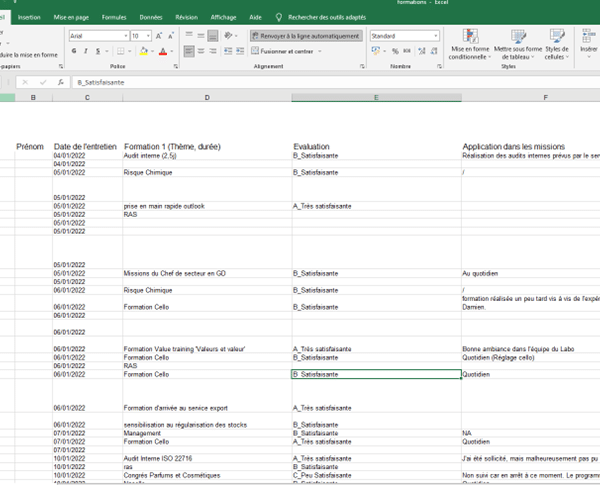Confirm entry with formula bar checkmark
600x485 pixels.
pyautogui.click(x=43, y=82)
